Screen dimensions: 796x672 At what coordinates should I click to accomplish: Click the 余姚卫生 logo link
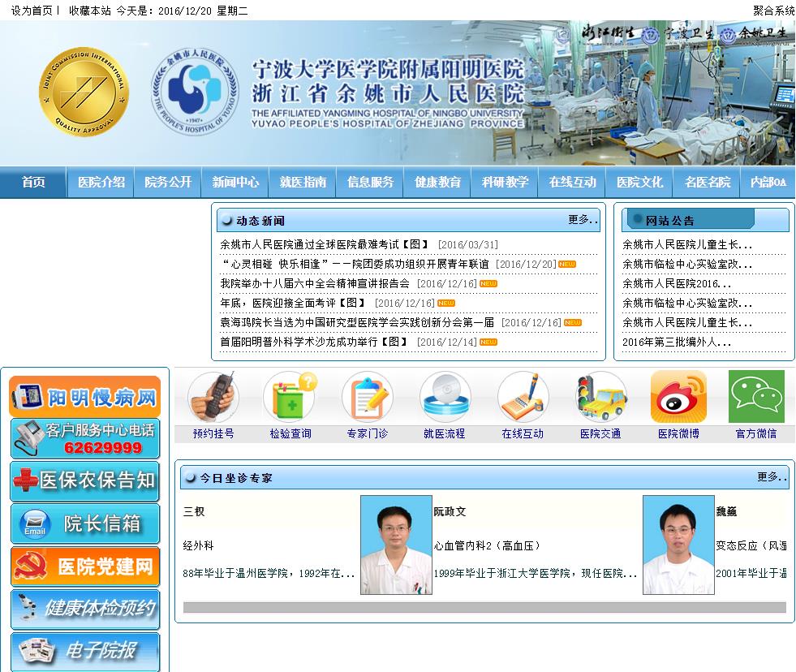click(755, 34)
